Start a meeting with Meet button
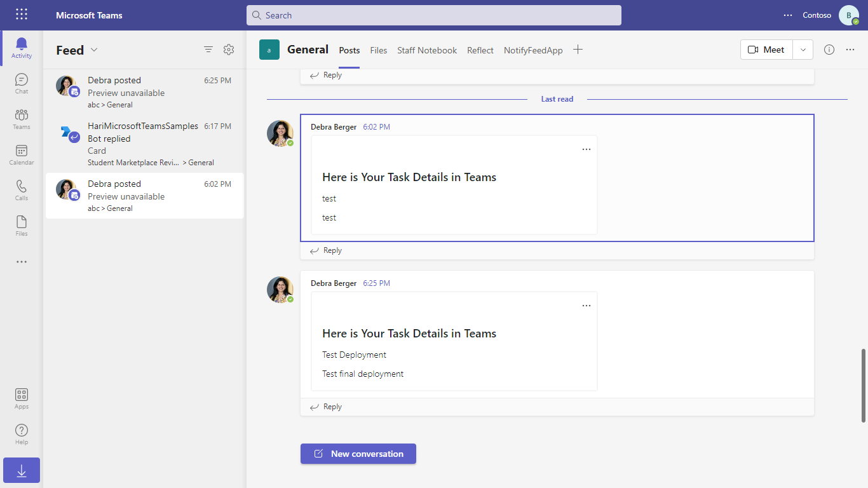The image size is (868, 488). 766,50
